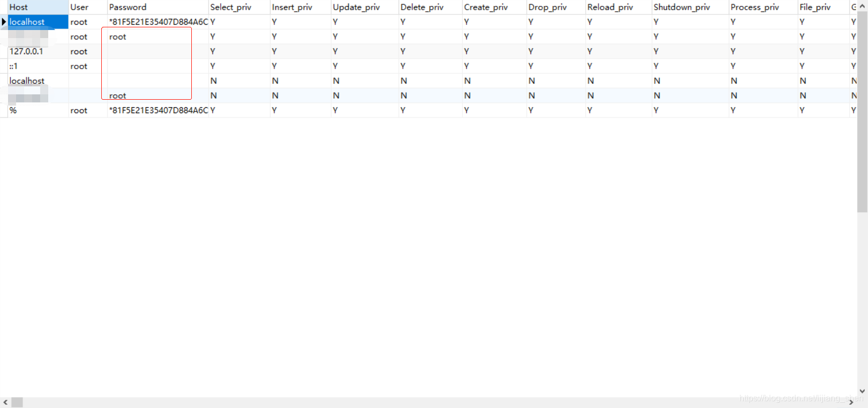Click Drop_priv Y in ::1 row
The width and height of the screenshot is (868, 408).
tap(556, 66)
